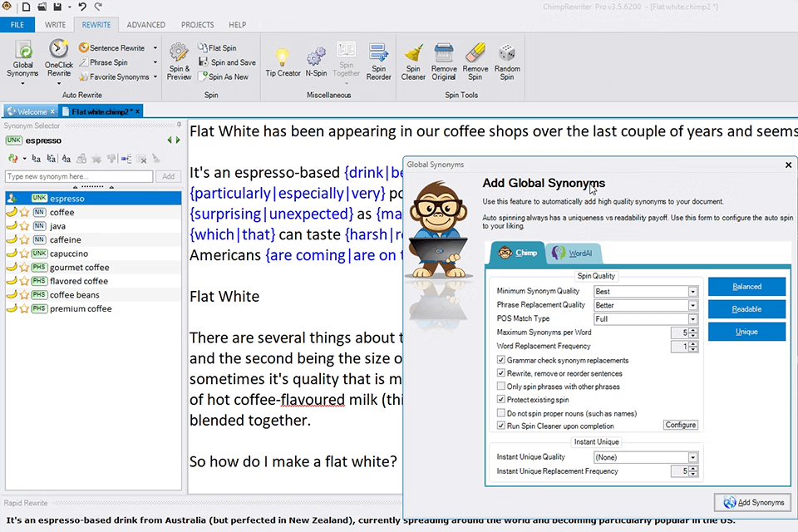Click the Add Synonyms button

click(753, 503)
